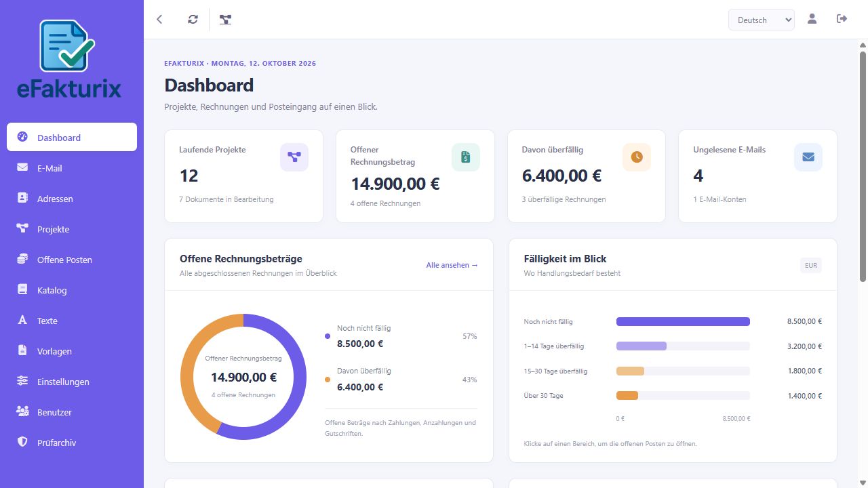
Task: Click the Benutzer group icon in sidebar
Action: click(x=22, y=411)
